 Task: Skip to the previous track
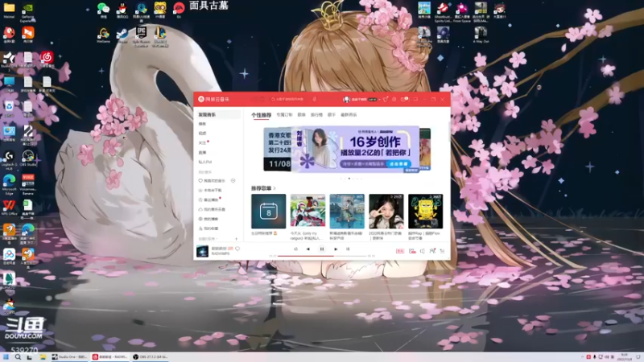308,249
